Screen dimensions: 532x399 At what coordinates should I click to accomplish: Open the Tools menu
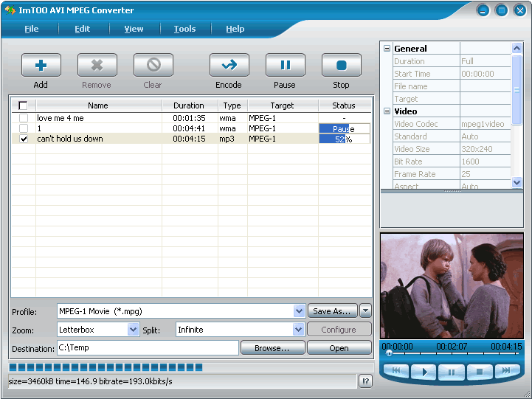click(x=184, y=29)
